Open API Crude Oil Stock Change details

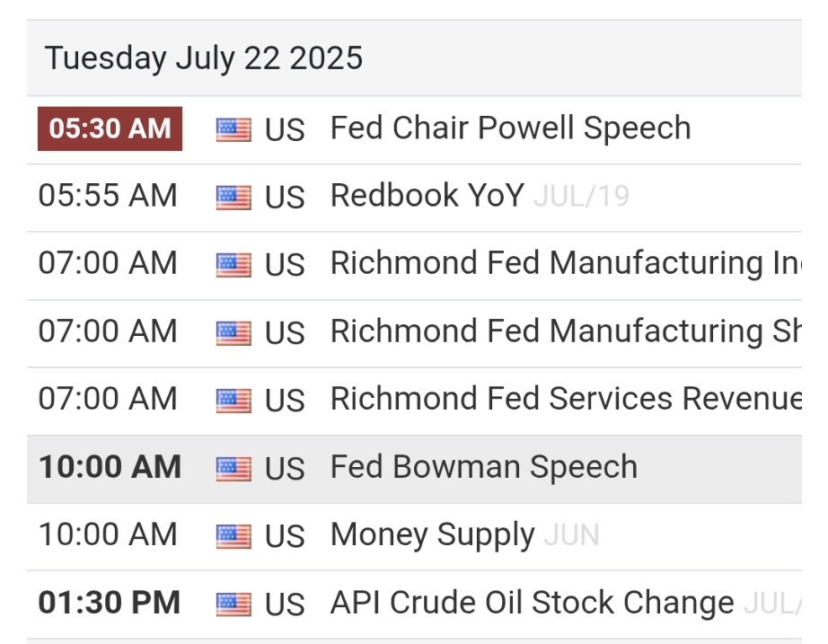click(532, 603)
